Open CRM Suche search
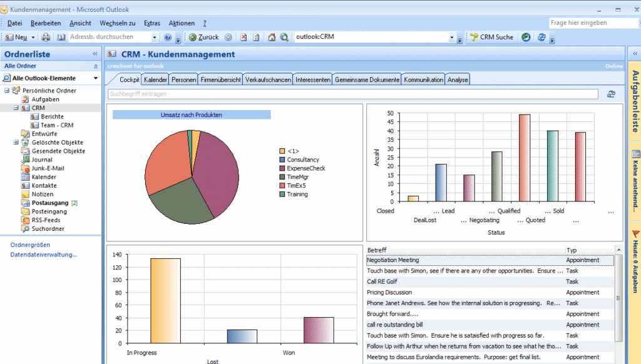 (492, 37)
